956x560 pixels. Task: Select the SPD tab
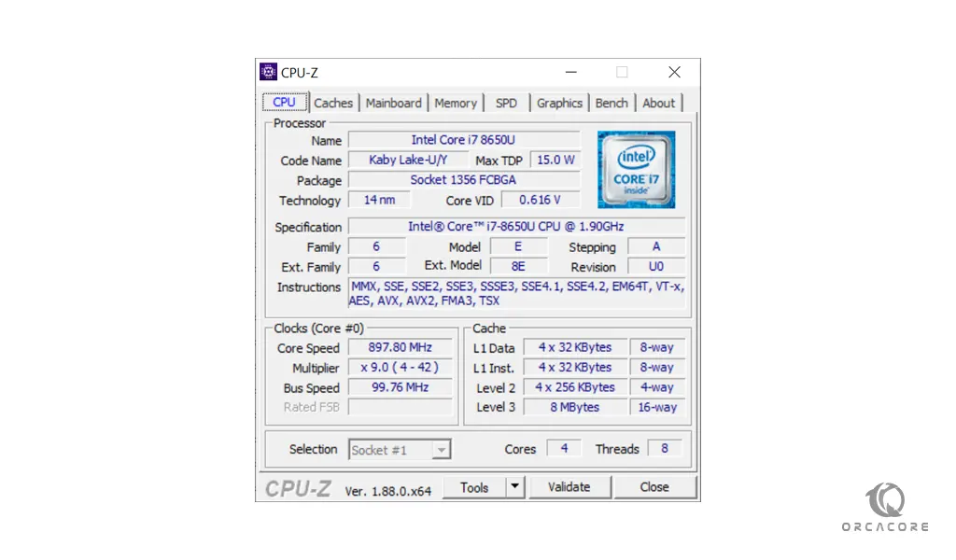coord(506,103)
